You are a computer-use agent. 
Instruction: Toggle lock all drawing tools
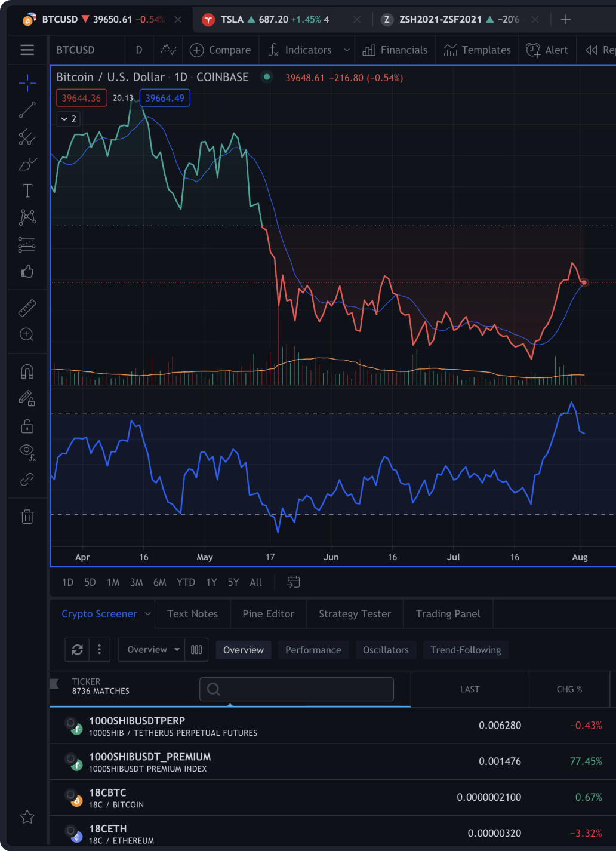click(x=27, y=426)
